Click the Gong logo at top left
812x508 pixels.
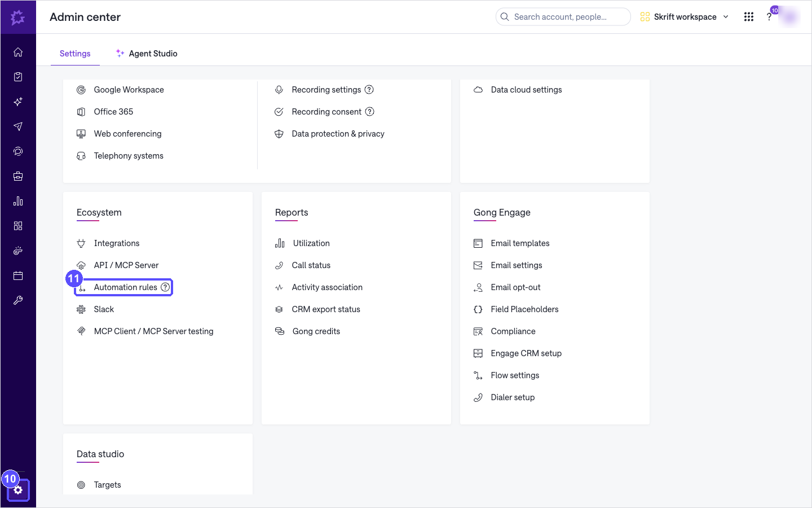(18, 17)
